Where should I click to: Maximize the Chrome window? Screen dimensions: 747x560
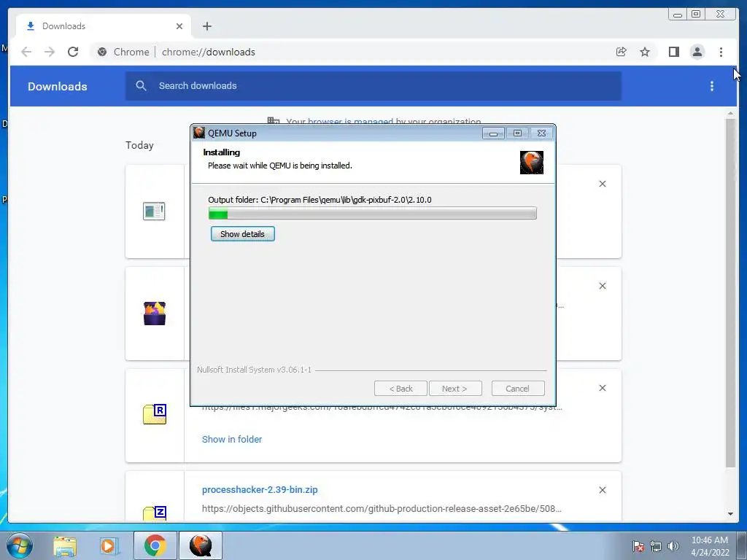tap(696, 15)
